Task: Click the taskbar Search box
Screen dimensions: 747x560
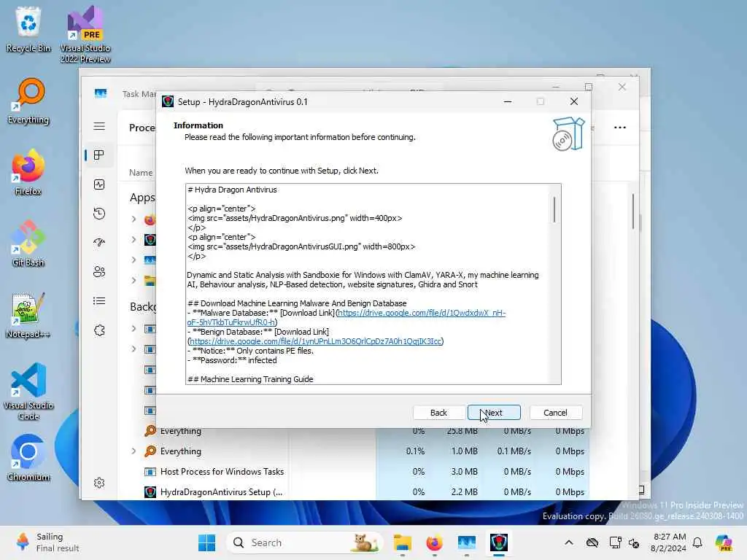Action: coord(306,542)
